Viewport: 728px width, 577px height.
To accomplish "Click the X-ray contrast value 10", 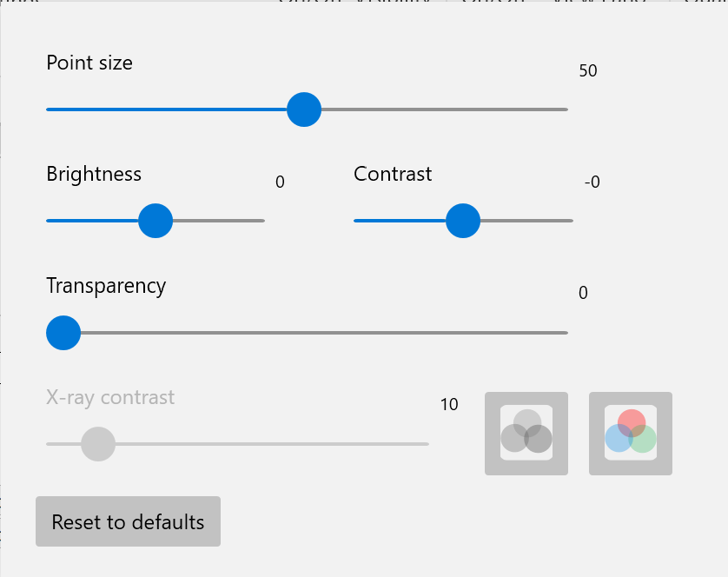I will 449,405.
